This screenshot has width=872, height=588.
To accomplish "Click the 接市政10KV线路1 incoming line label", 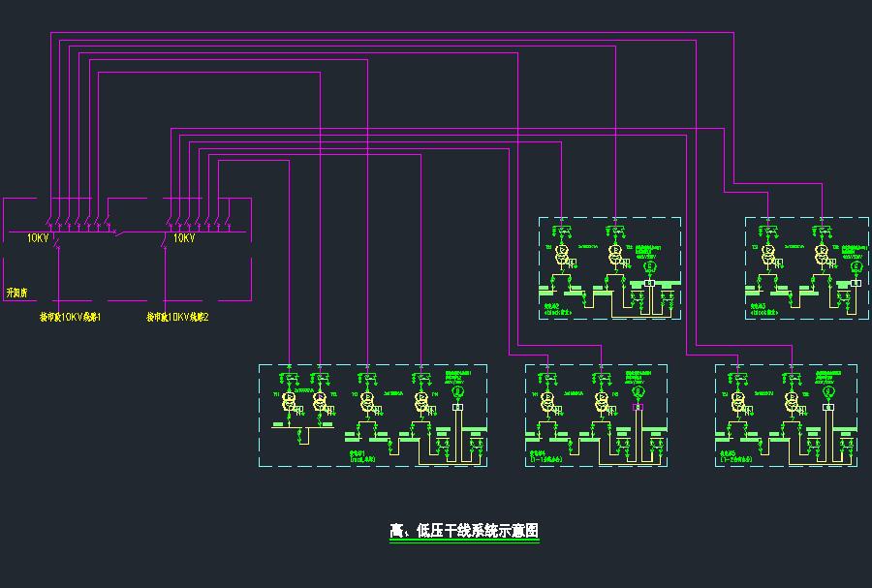I will 71,317.
